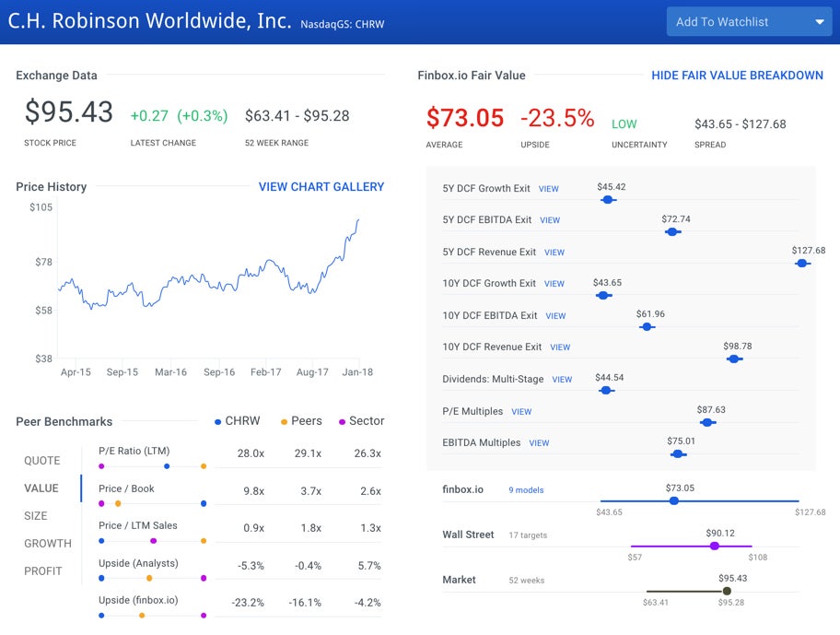Click the orange Peers dot in Price / Book row
The height and width of the screenshot is (635, 840).
tap(118, 503)
